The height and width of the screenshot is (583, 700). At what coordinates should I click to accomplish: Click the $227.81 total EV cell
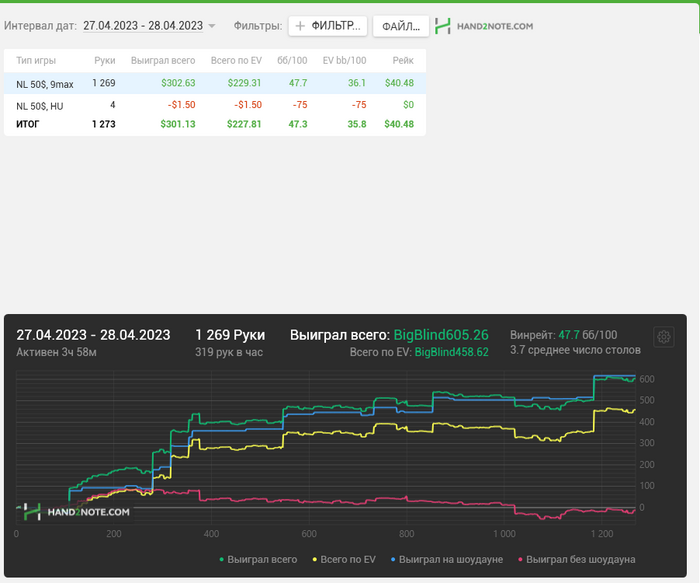pyautogui.click(x=244, y=124)
